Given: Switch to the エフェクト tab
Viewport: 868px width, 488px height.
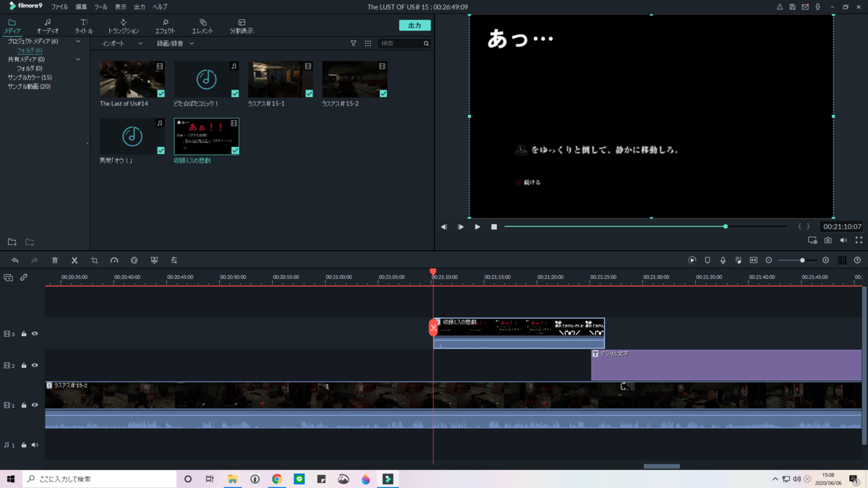Looking at the screenshot, I should pos(165,27).
